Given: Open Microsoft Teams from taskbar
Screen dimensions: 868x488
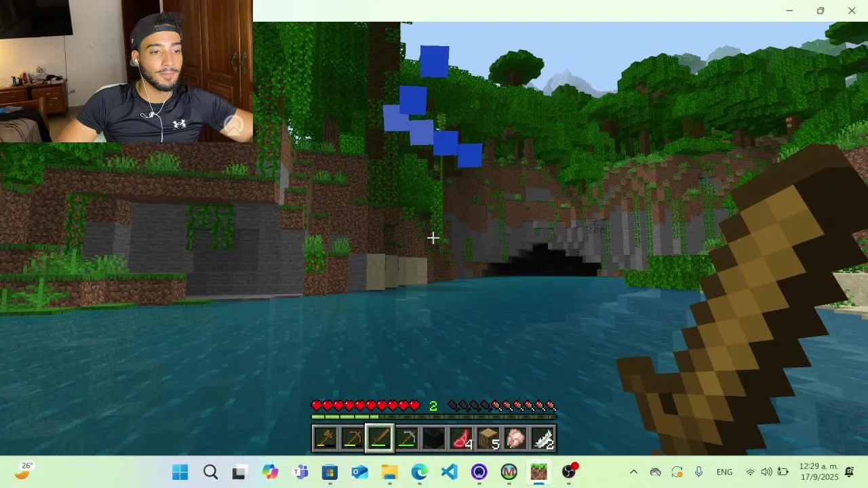Looking at the screenshot, I should click(x=300, y=472).
